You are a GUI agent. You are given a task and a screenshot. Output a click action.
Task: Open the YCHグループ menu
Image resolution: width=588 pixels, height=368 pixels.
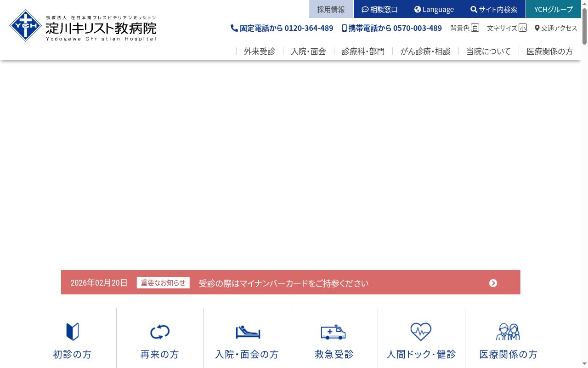click(554, 9)
